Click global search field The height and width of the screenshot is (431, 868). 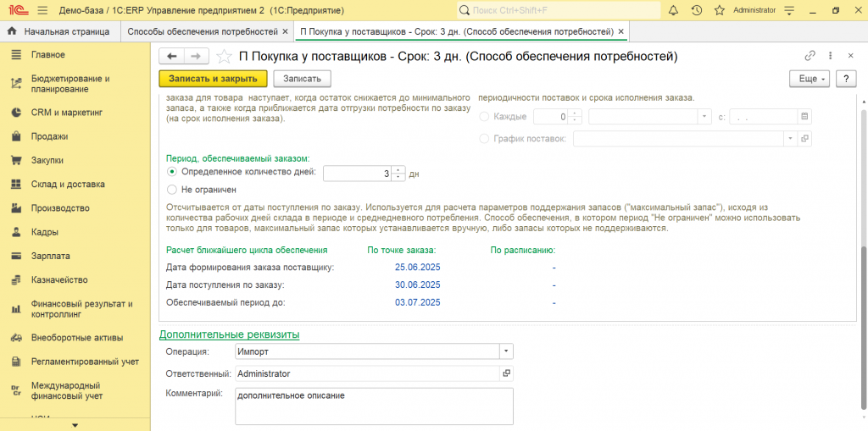[559, 10]
